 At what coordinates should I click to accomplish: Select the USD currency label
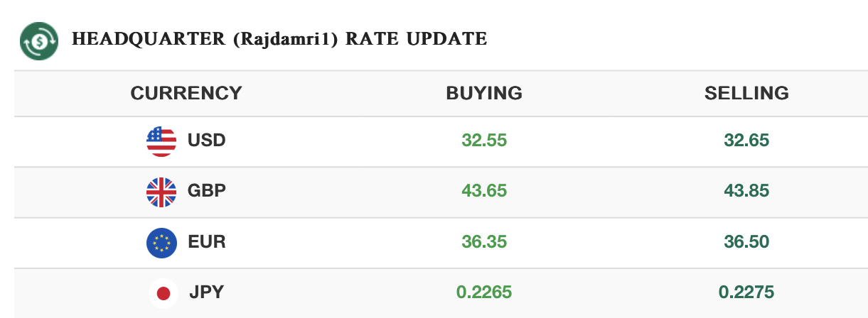pos(206,141)
